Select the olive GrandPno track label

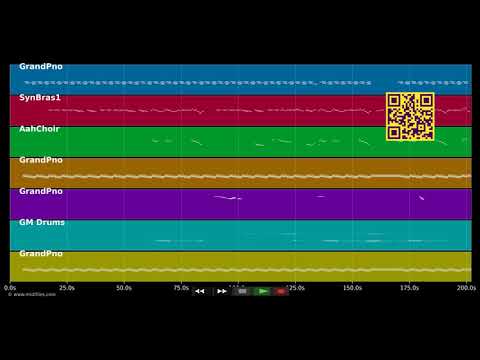[x=41, y=253]
